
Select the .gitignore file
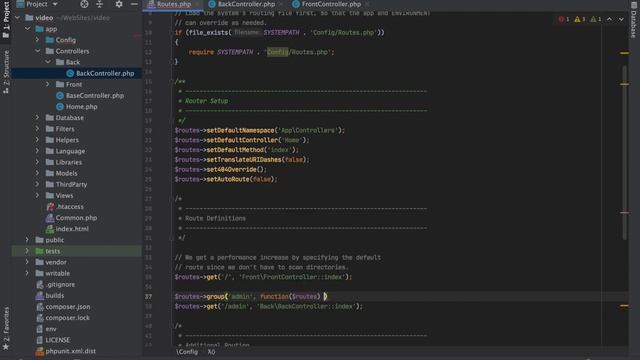point(60,284)
